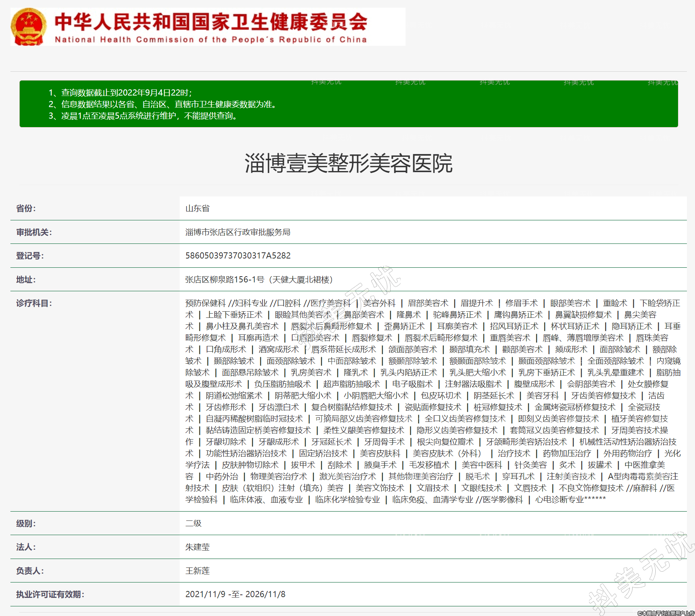Click the 执业许可证有效期 row label
The image size is (695, 616).
pyautogui.click(x=50, y=594)
